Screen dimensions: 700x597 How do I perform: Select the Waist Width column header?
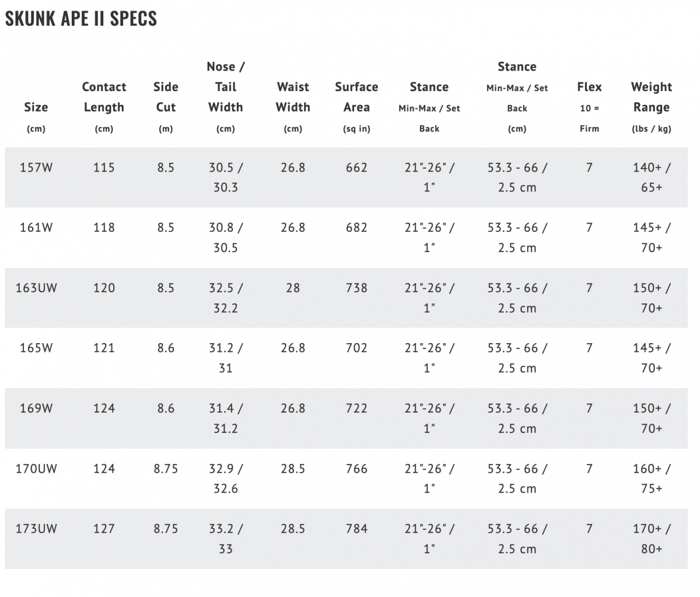click(x=293, y=107)
